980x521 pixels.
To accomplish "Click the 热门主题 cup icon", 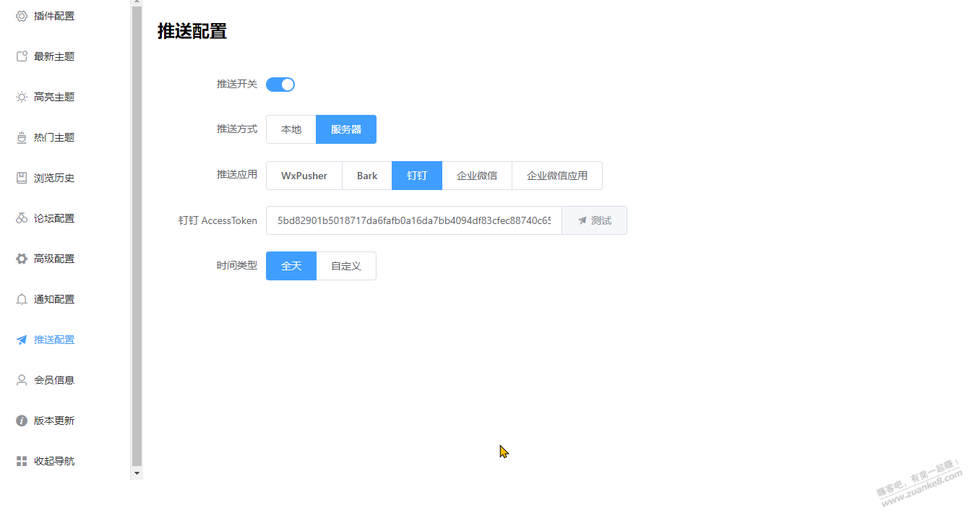I will pyautogui.click(x=22, y=137).
